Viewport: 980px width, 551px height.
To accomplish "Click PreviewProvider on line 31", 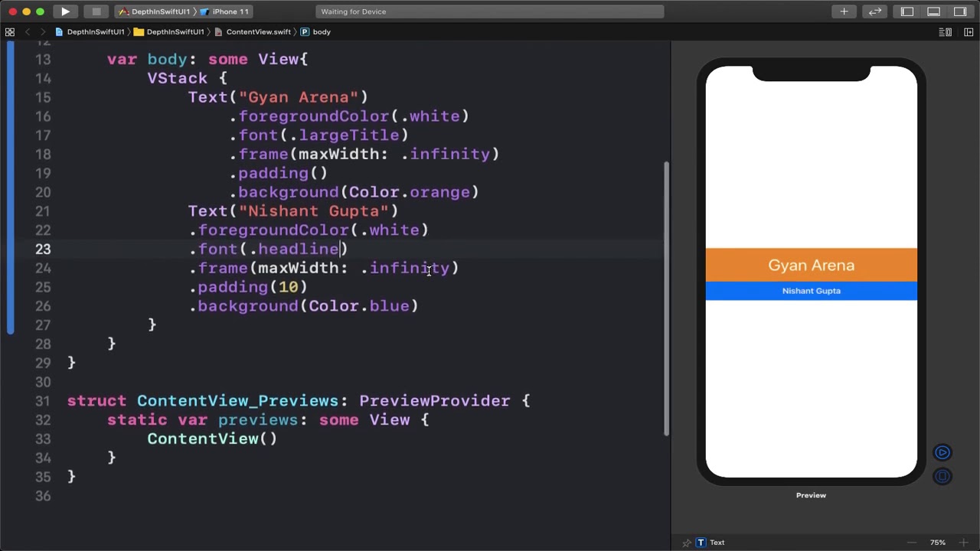I will tap(434, 401).
